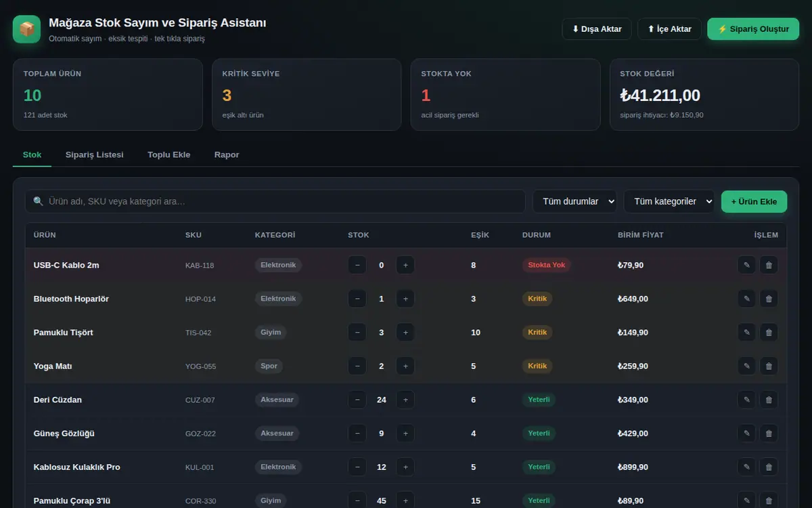This screenshot has height=508, width=812.
Task: Click the ₺899,90 unit price
Action: tap(633, 467)
